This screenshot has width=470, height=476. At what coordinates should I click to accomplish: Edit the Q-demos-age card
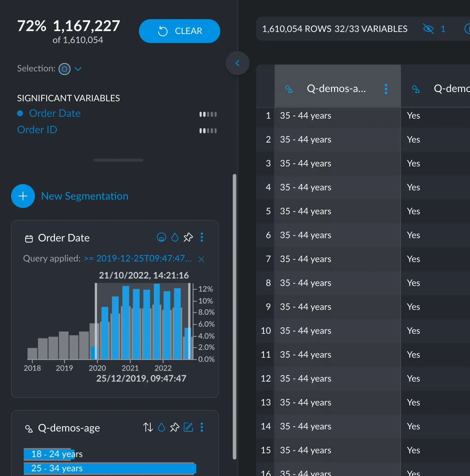tap(188, 427)
